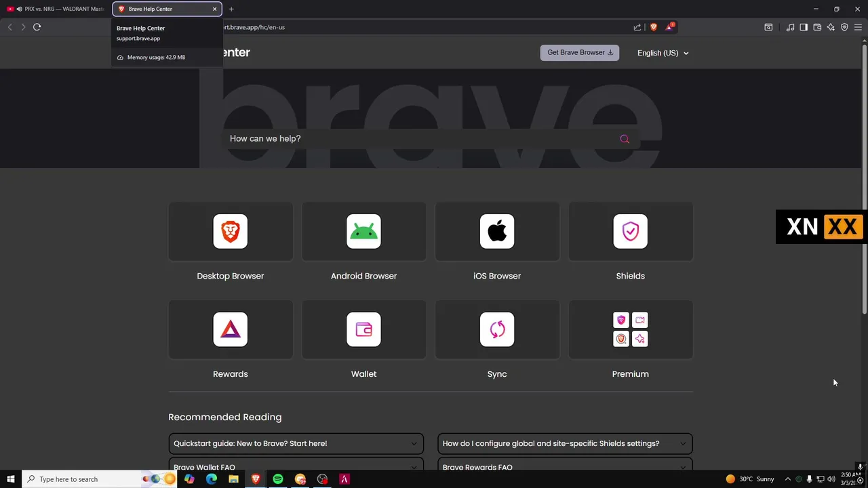Click the share page icon in address bar

(x=637, y=27)
